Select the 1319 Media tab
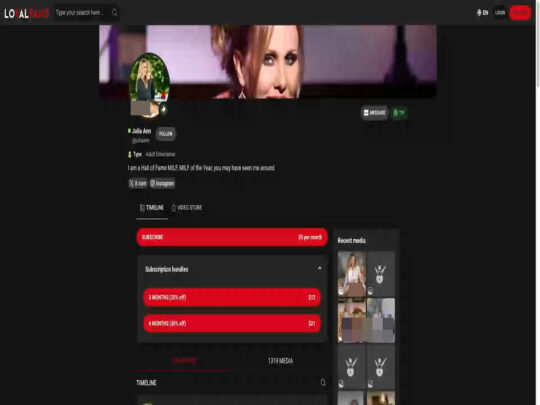 point(280,361)
